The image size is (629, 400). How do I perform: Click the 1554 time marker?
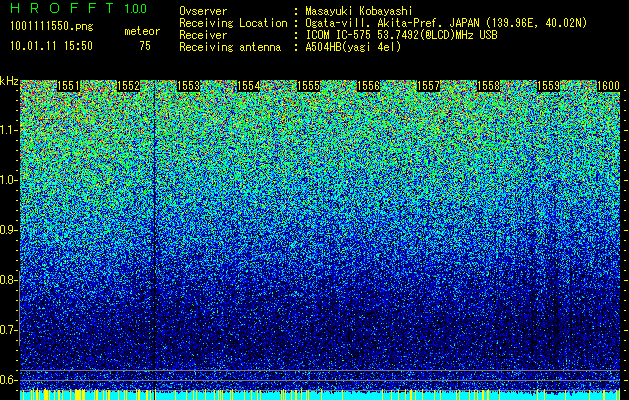(249, 86)
